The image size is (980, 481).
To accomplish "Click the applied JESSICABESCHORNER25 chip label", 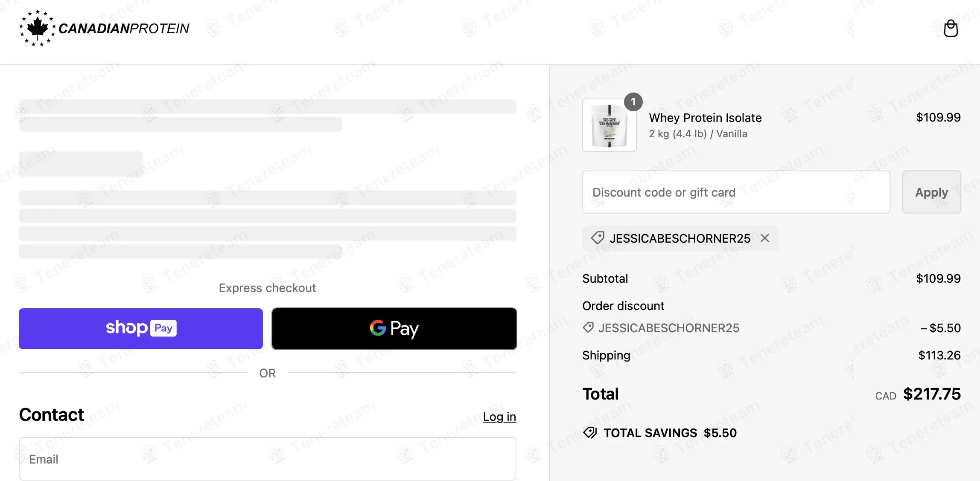I will coord(680,238).
